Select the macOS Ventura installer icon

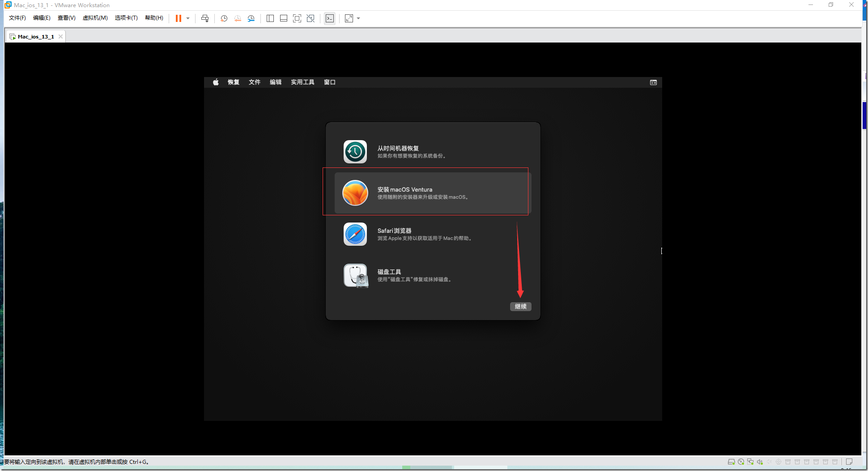[x=355, y=193]
